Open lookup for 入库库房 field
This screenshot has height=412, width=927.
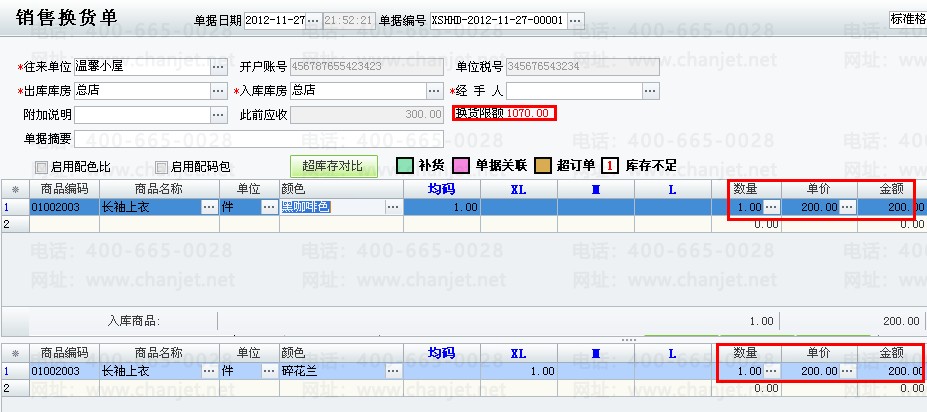pyautogui.click(x=434, y=91)
